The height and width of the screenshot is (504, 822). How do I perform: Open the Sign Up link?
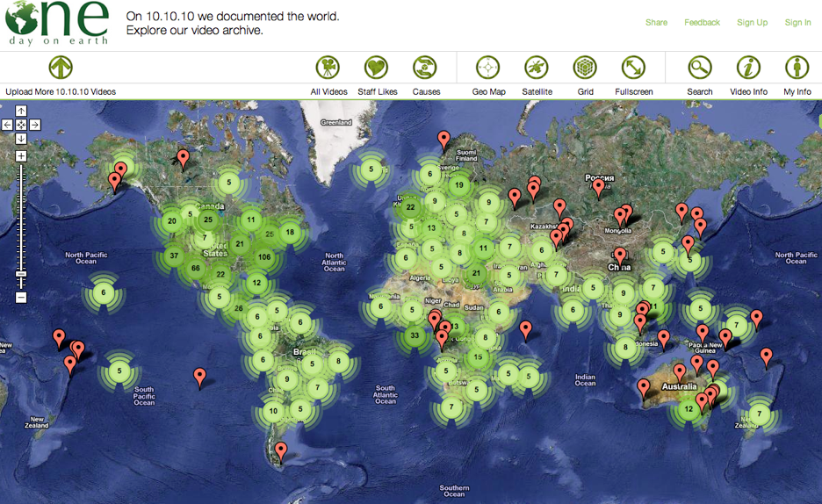(x=752, y=23)
